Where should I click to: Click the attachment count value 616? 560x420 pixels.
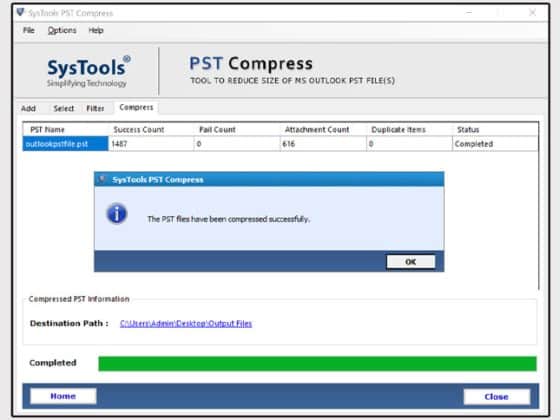[x=289, y=144]
